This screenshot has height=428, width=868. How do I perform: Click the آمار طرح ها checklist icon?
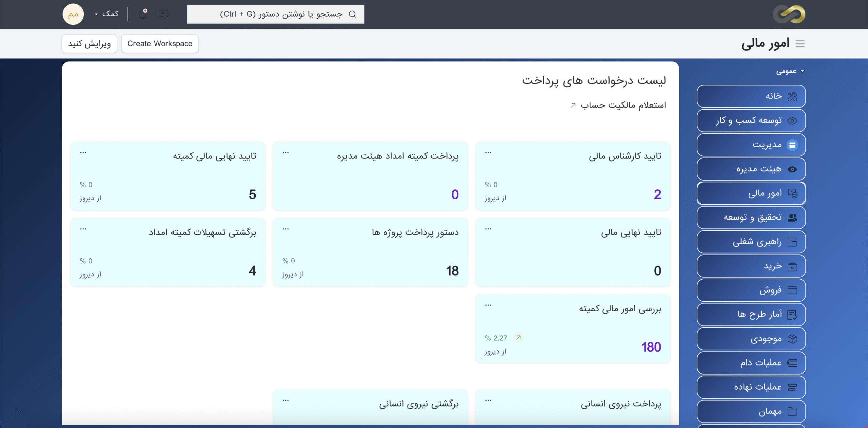click(x=792, y=315)
